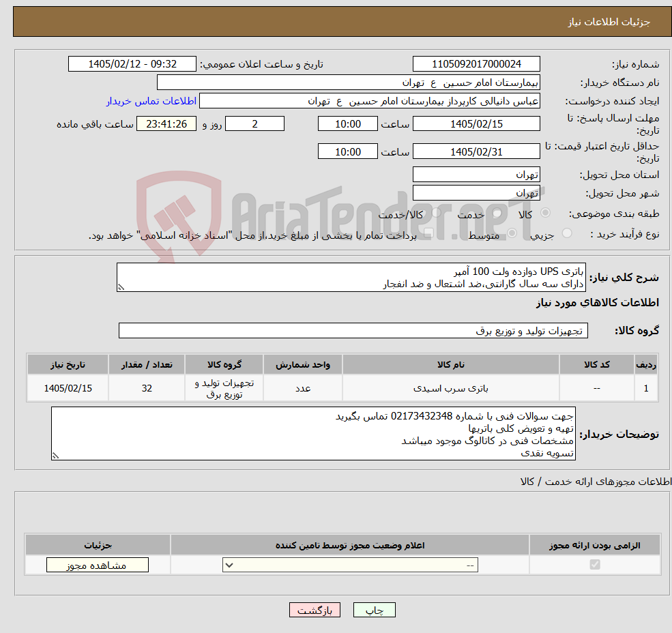
Task: Click the response deadline date 1405/02/15 field
Action: tap(476, 124)
